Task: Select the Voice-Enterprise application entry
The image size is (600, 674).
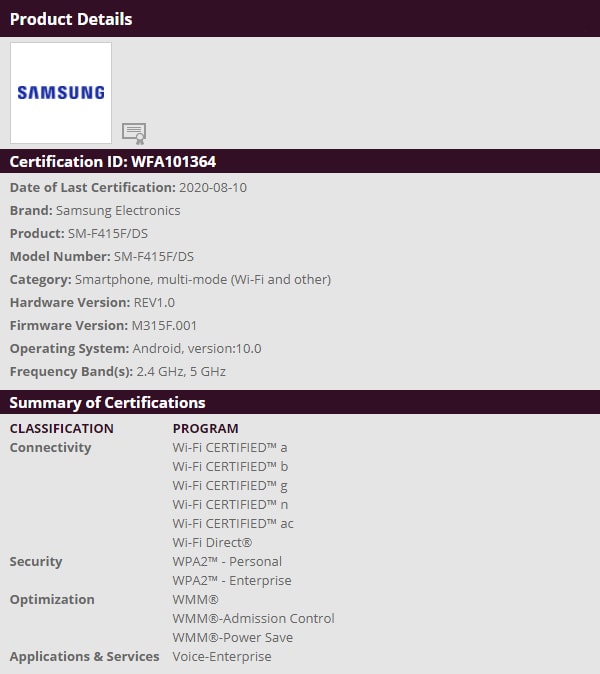Action: (222, 657)
